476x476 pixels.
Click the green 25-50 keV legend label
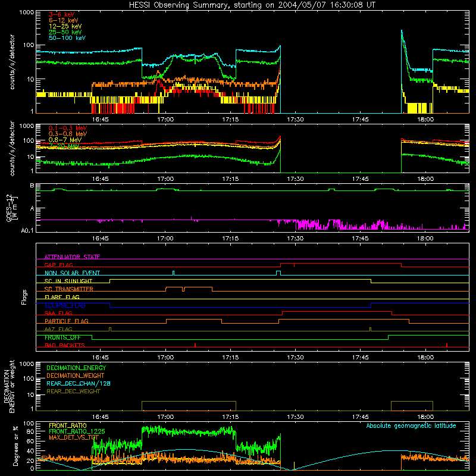pos(65,32)
